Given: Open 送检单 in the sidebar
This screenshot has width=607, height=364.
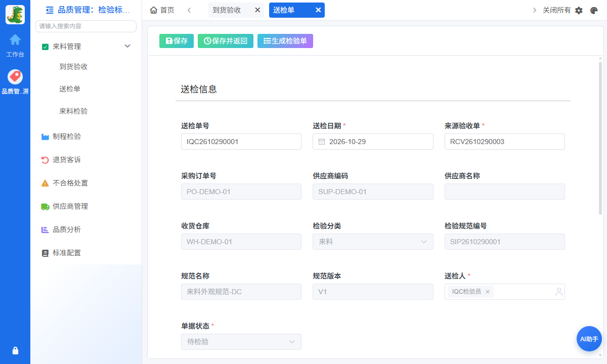Looking at the screenshot, I should point(70,89).
